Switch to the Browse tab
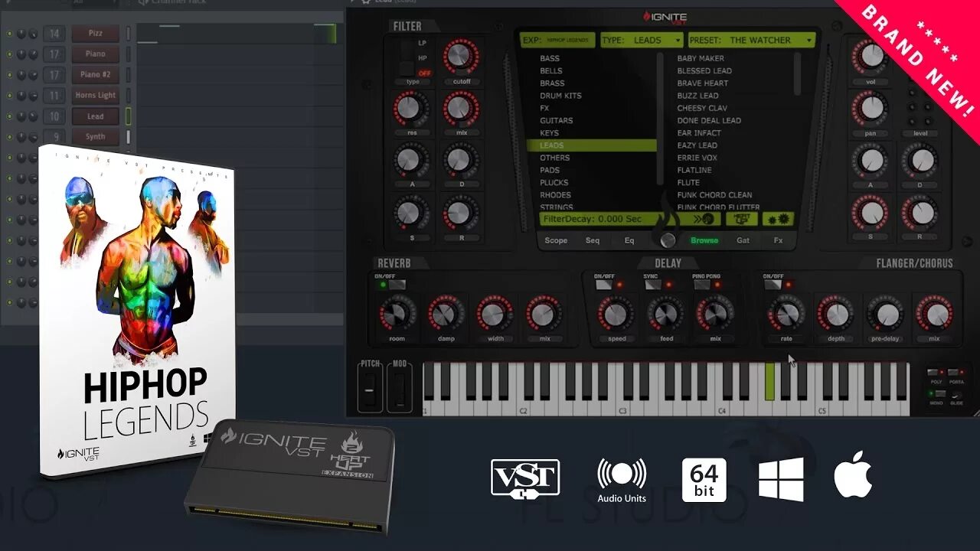980x551 pixels. (704, 240)
